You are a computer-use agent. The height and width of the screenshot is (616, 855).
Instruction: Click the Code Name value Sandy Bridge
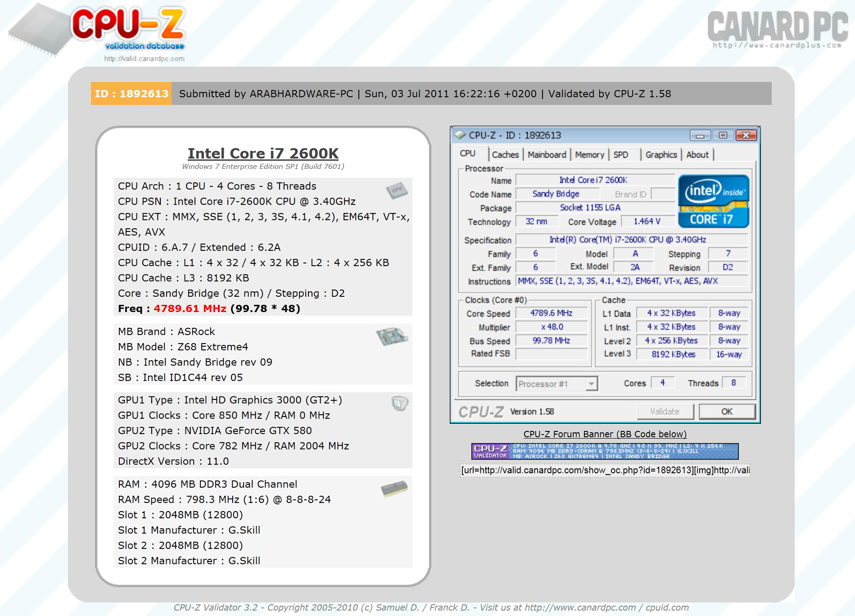point(557,194)
